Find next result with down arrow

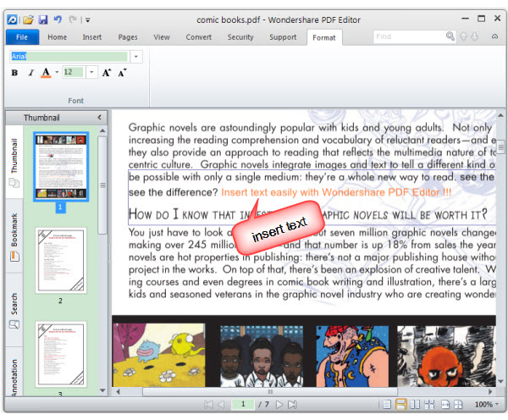pos(475,36)
